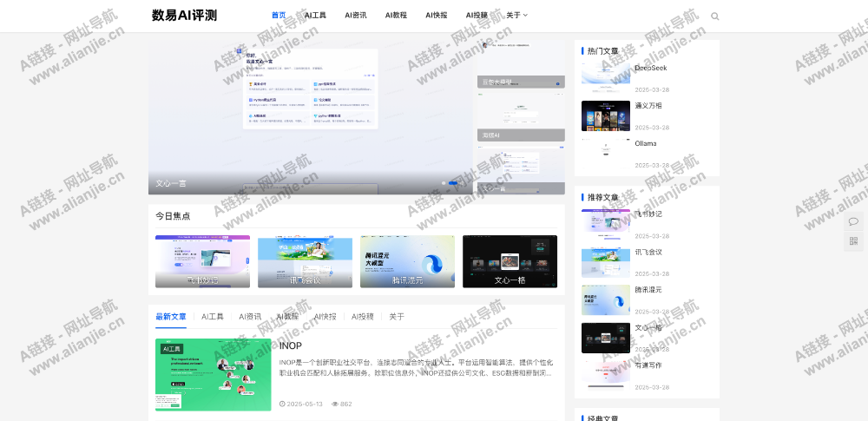
Task: Switch to the AI快报 tab in article list
Action: (325, 317)
